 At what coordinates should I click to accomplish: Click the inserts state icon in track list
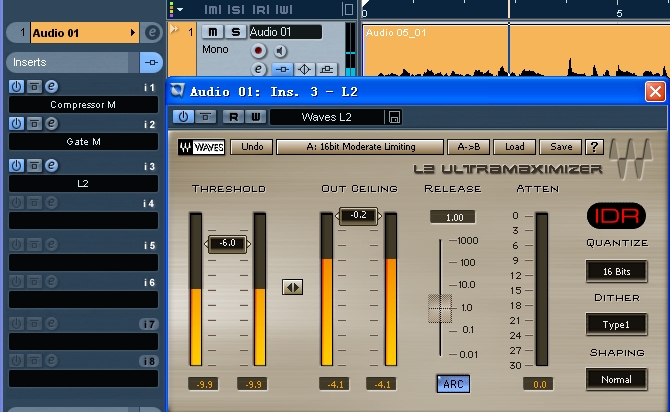pyautogui.click(x=282, y=69)
